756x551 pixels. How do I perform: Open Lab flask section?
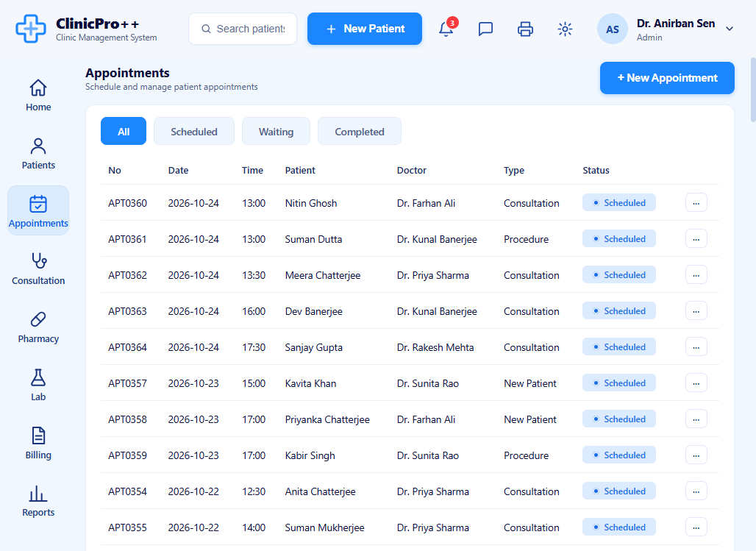38,385
